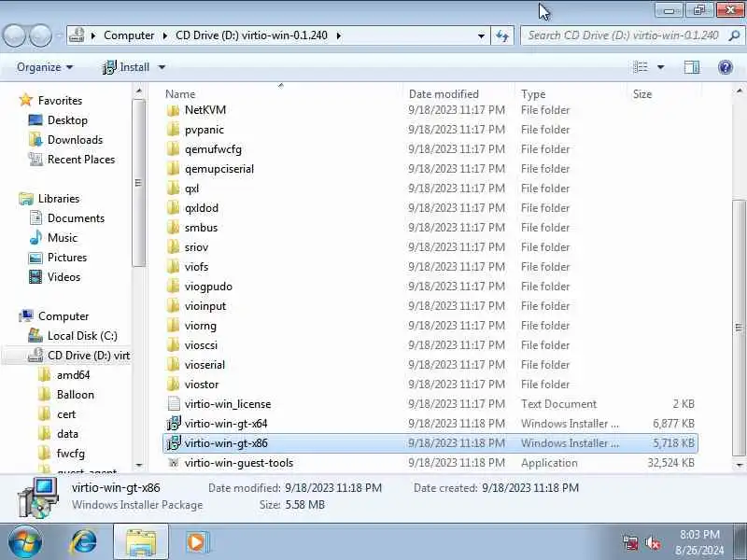Select the viorng folder icon
This screenshot has width=747, height=560.
coord(174,325)
